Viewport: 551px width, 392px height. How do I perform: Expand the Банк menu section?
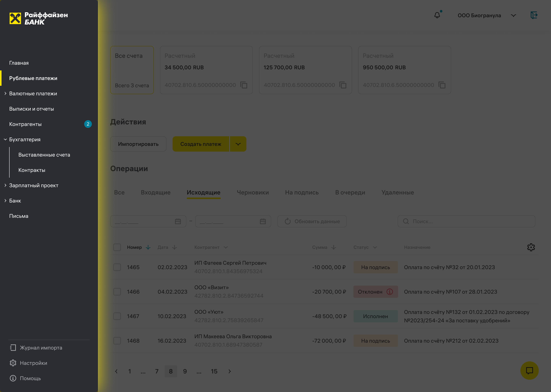(x=5, y=201)
